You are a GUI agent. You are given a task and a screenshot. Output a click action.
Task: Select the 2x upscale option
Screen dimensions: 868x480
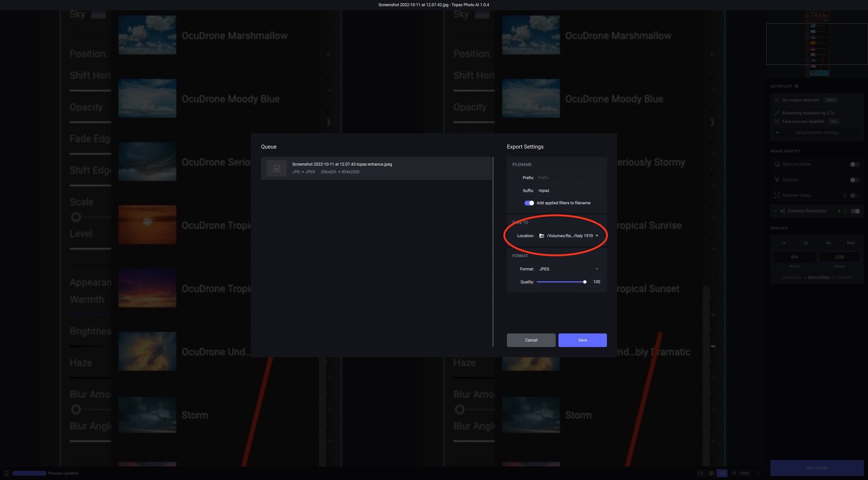coord(806,243)
